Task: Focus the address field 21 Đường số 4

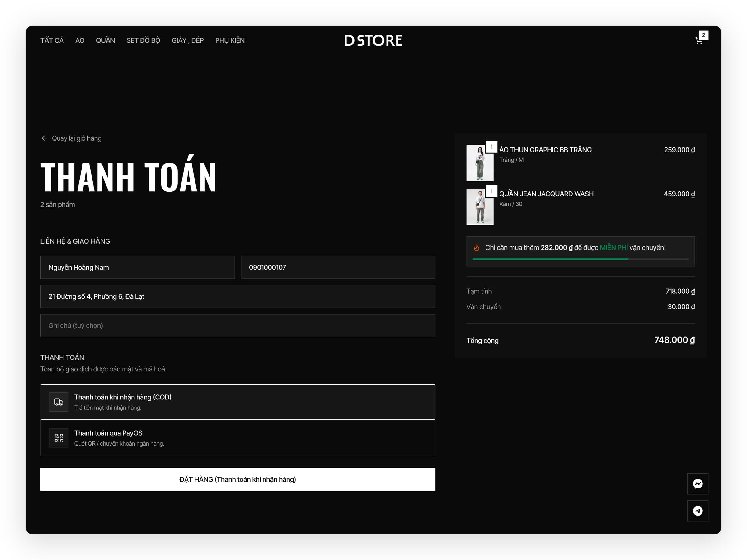Action: click(x=238, y=296)
